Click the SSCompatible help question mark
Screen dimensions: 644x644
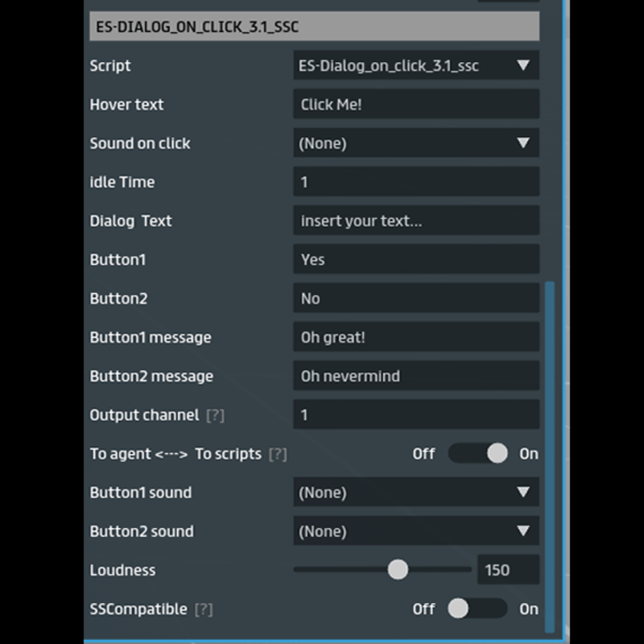click(204, 609)
